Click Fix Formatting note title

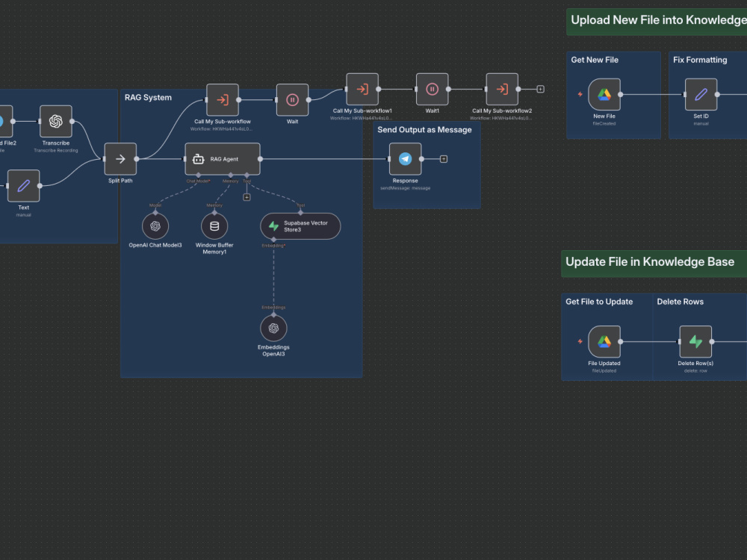pos(700,60)
